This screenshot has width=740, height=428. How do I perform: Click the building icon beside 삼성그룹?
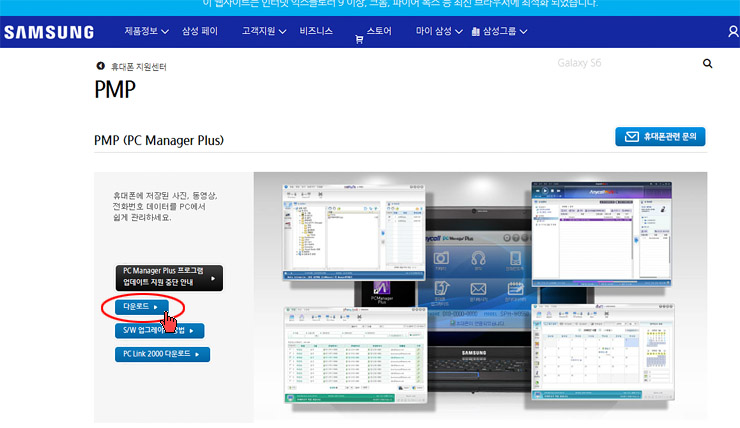pos(475,32)
